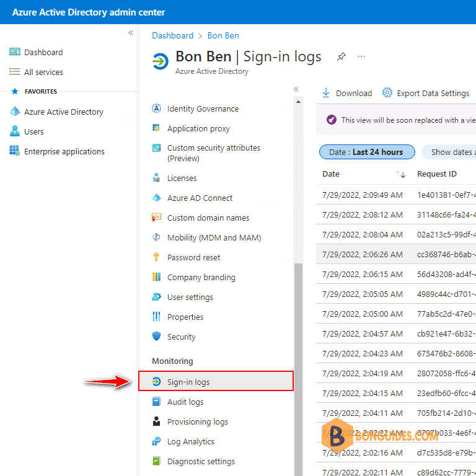
Task: Click the resource menu scrollbar thumb
Action: [x=298, y=369]
